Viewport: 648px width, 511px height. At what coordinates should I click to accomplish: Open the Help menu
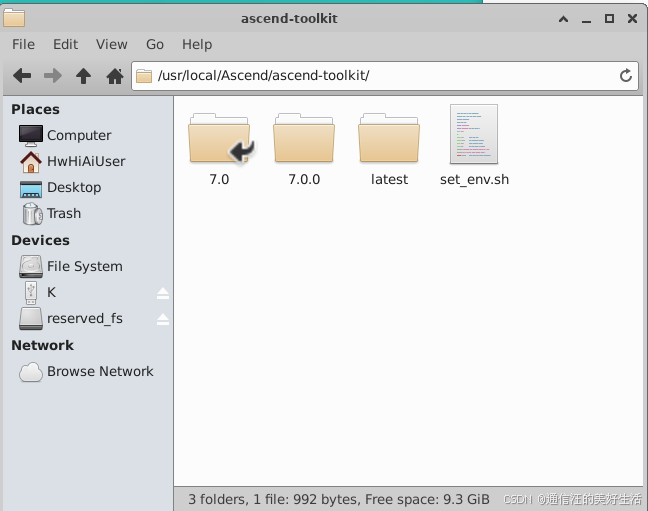[197, 44]
